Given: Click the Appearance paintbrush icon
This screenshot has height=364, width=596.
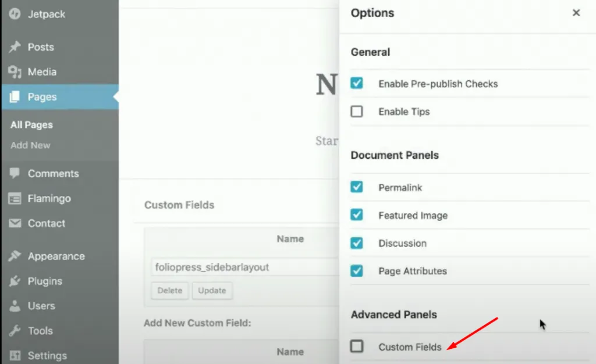Looking at the screenshot, I should [15, 256].
